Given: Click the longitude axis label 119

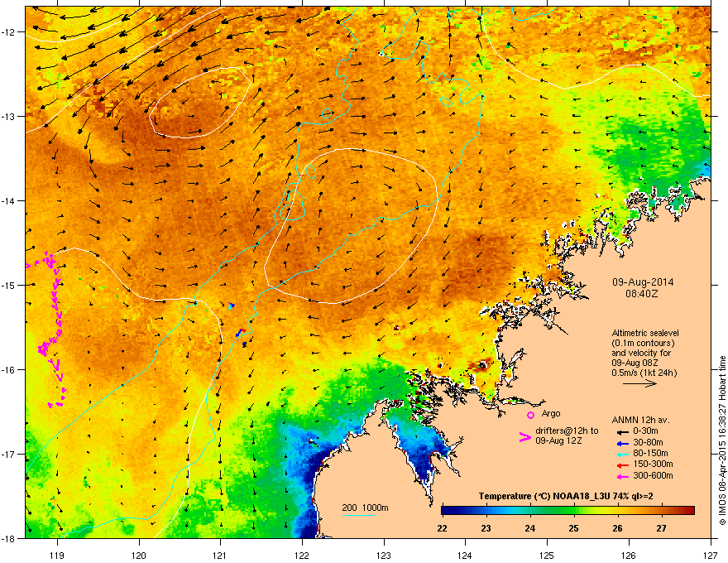Looking at the screenshot, I should click(x=57, y=555).
